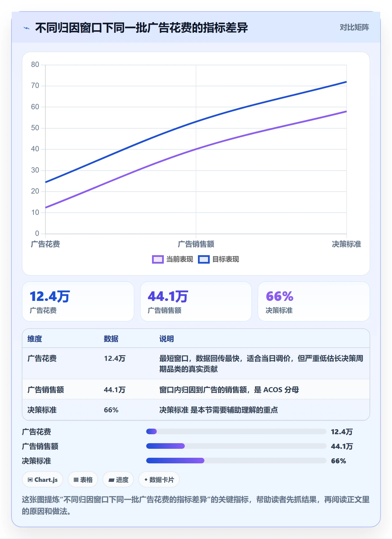392x539 pixels.
Task: Click 决策标准 in the table's 维度 column
Action: tap(42, 410)
